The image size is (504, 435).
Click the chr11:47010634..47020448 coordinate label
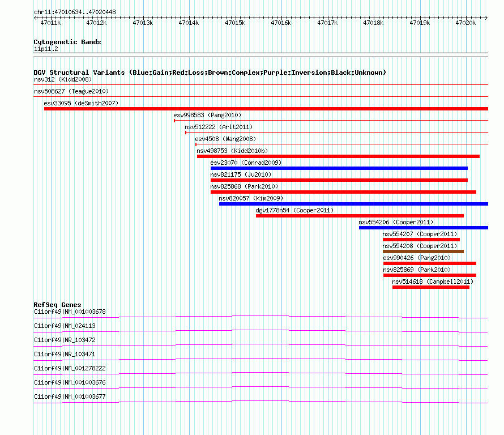coord(75,12)
